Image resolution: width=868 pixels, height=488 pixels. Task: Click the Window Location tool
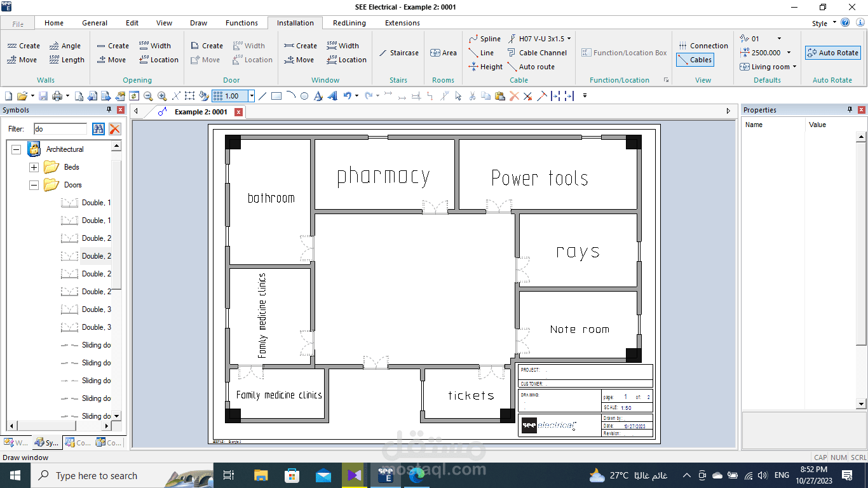346,60
